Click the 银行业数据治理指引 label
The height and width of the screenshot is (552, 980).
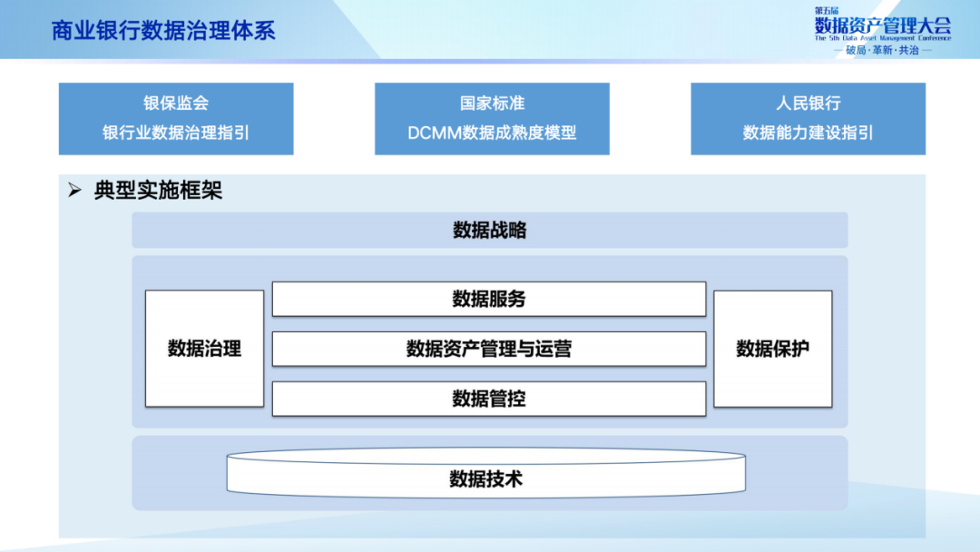pyautogui.click(x=176, y=133)
